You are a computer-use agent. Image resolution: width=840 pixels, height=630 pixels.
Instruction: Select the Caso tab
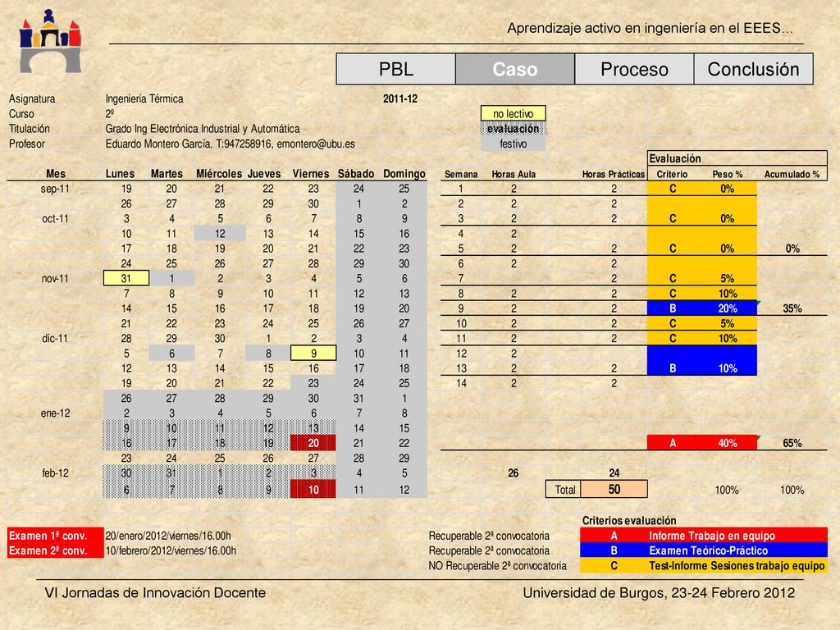515,69
